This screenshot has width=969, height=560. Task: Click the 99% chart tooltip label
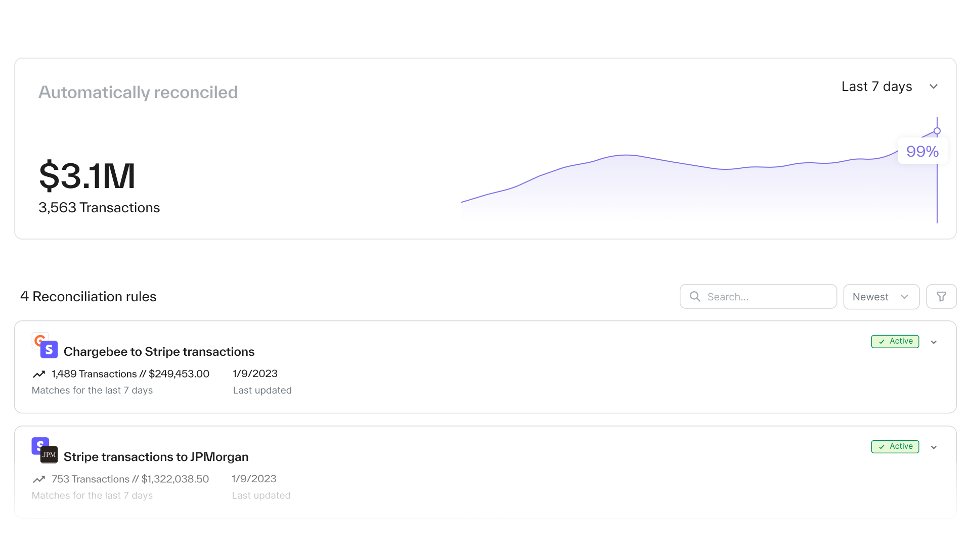[x=922, y=151]
